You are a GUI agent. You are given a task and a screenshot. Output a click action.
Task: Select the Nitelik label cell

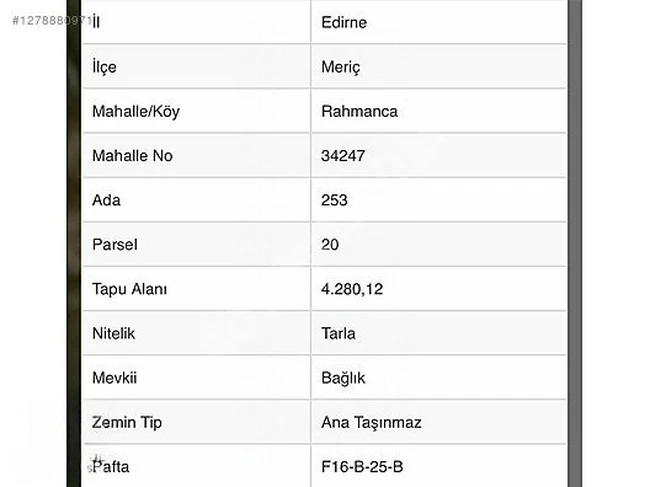click(x=113, y=334)
